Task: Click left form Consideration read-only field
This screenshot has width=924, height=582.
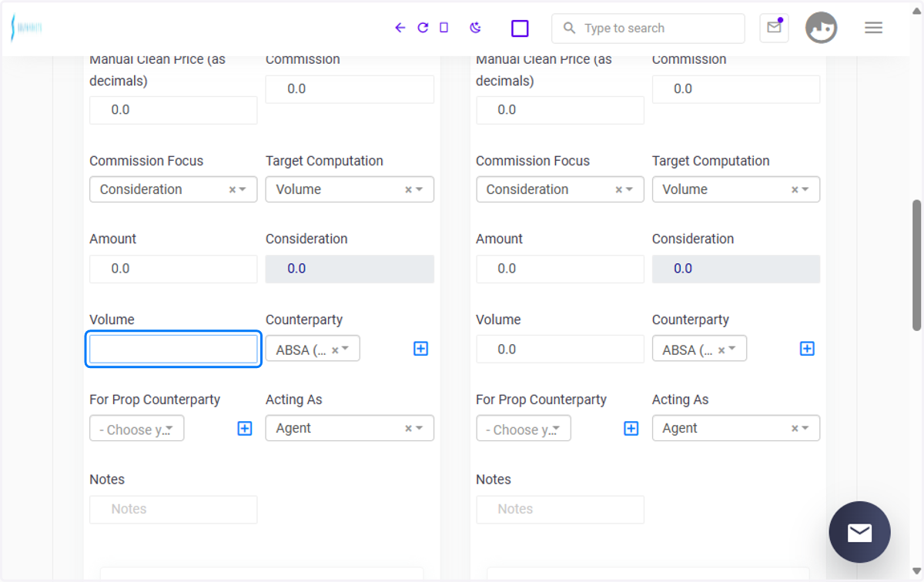Action: click(x=350, y=269)
